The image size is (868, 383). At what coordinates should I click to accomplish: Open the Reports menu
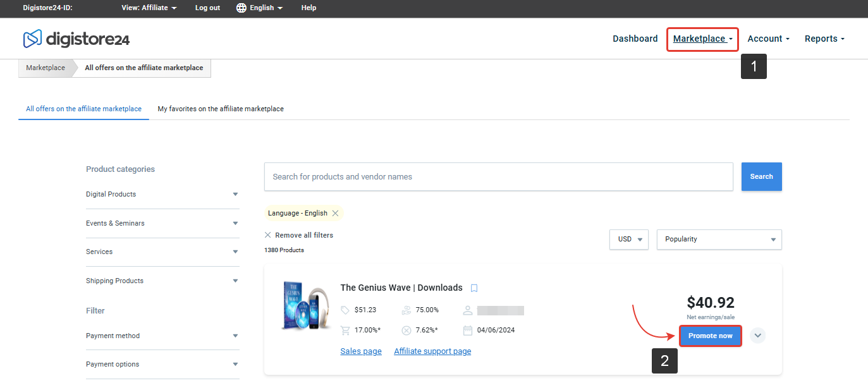point(824,39)
